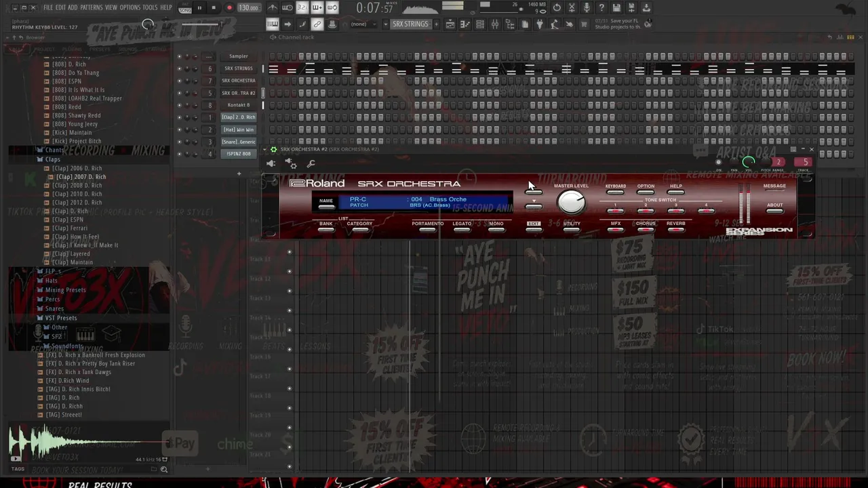Click the link-to-controller chain icon
This screenshot has width=868, height=488.
(317, 24)
